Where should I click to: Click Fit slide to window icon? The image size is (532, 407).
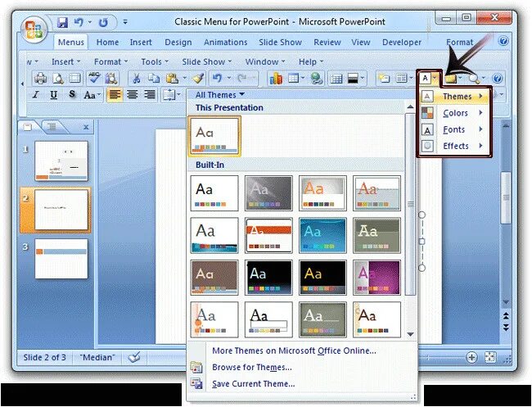point(490,357)
